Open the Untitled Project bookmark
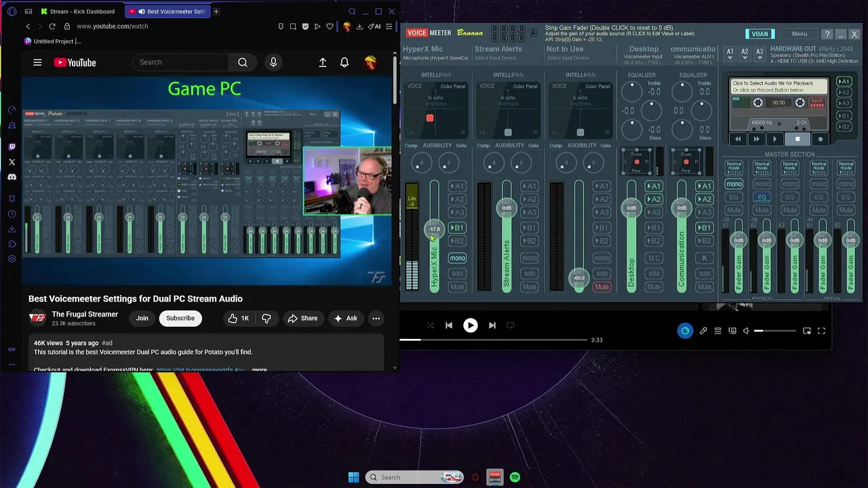Screen dimensions: 868x488 coord(53,41)
